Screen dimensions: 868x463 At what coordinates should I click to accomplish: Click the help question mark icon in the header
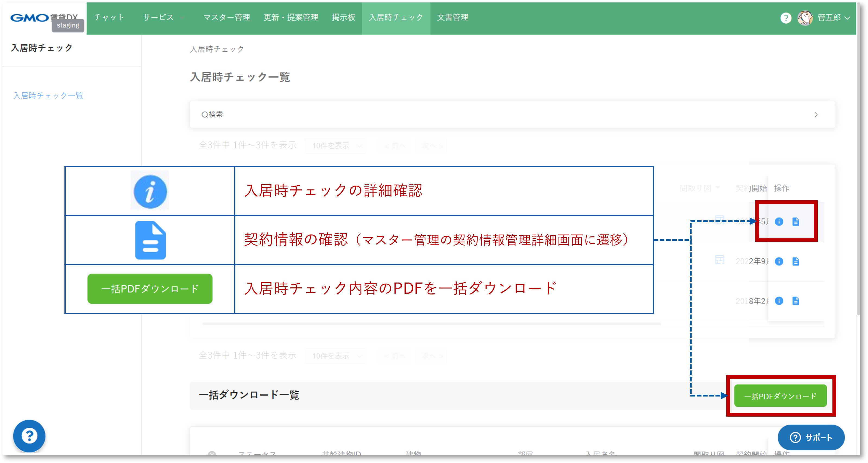point(785,18)
